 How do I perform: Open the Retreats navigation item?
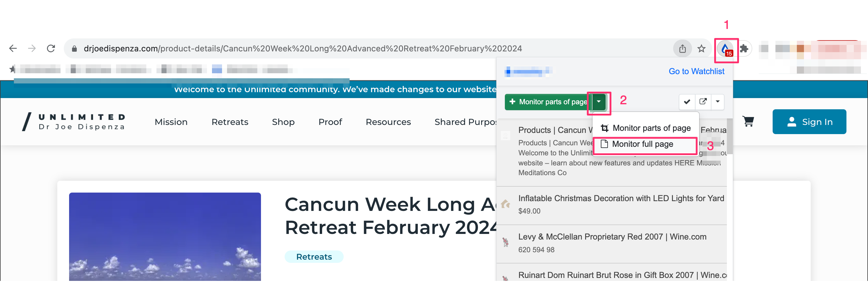[x=230, y=122]
